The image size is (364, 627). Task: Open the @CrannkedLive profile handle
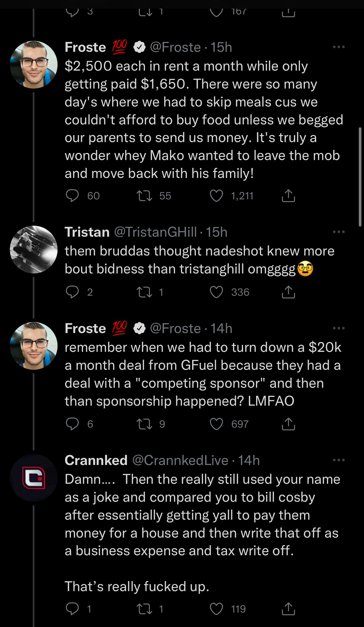tap(180, 460)
